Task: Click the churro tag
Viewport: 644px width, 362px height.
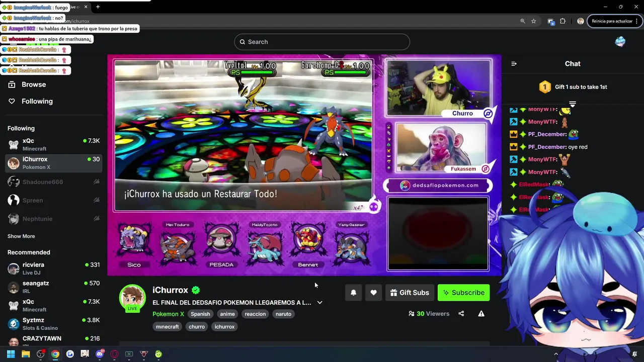Action: click(x=197, y=327)
